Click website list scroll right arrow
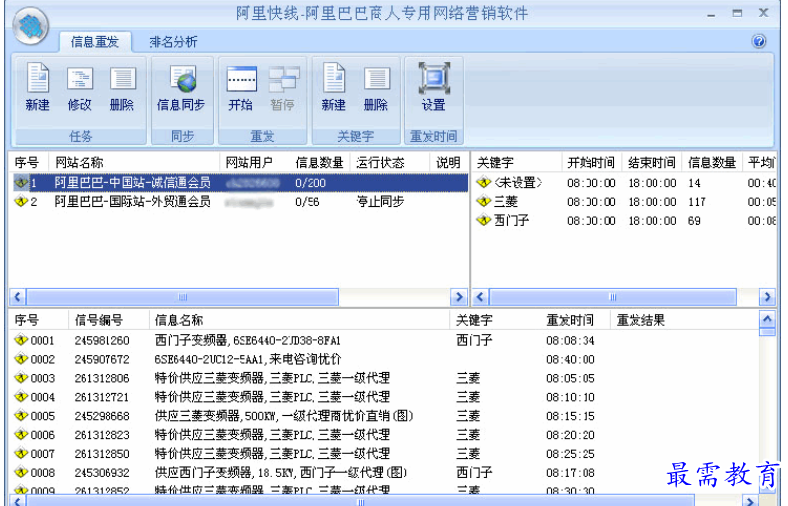The width and height of the screenshot is (788, 506). pos(459,297)
